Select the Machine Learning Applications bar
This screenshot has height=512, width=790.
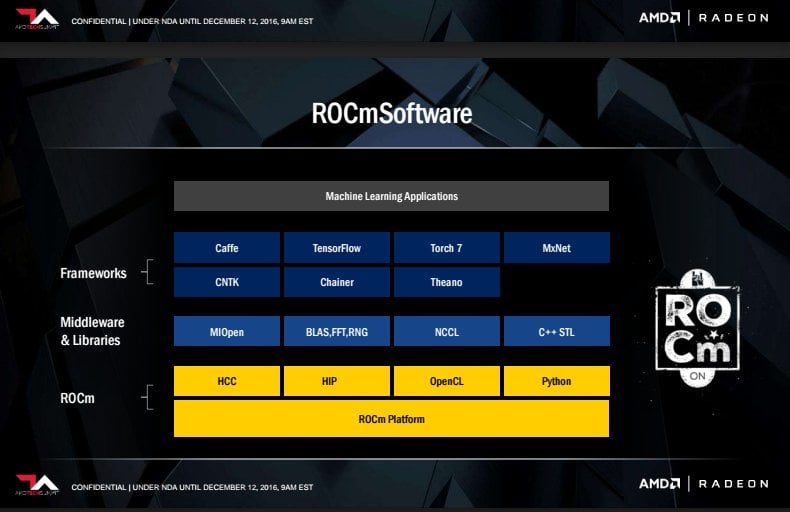pos(391,196)
